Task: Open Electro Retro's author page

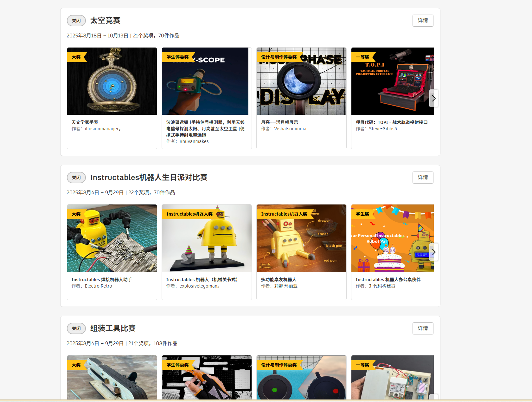Action: [x=98, y=286]
